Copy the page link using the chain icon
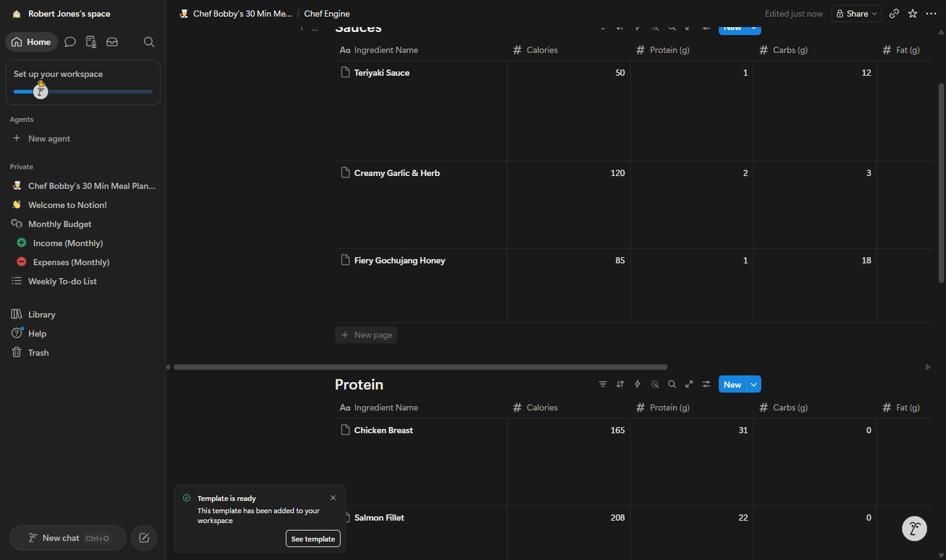 pos(894,14)
